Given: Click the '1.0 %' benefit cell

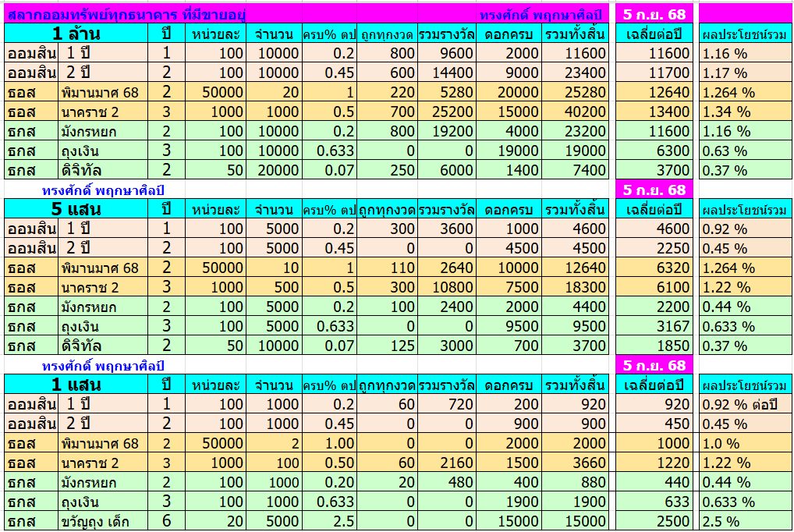Looking at the screenshot, I should pyautogui.click(x=746, y=443).
